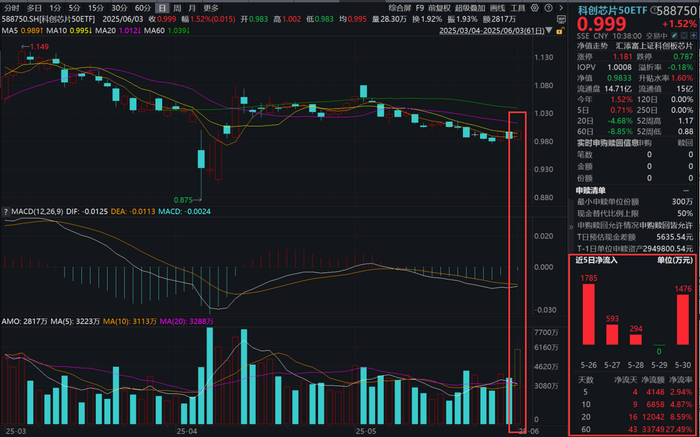Viewport: 700px width, 437px height.
Task: Select the 1分 period tab
Action: click(x=55, y=8)
